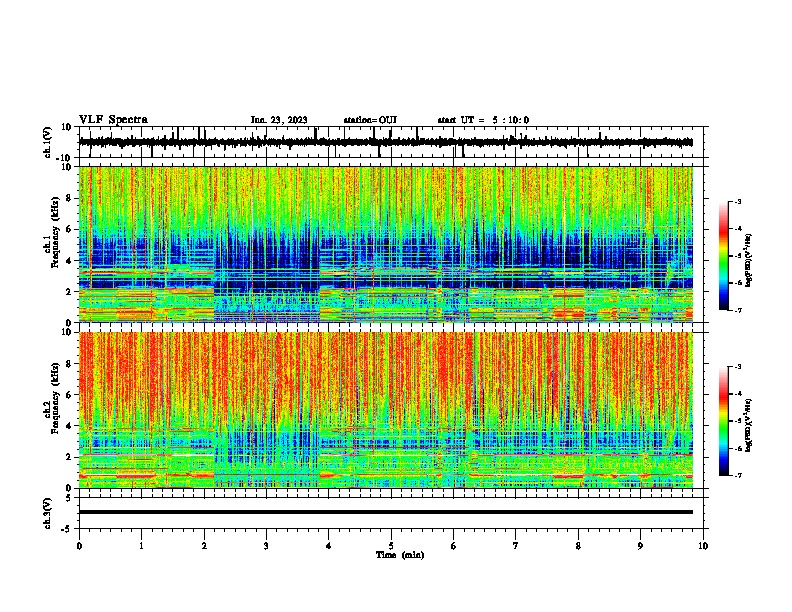Click the '-10' tick on ch.1(V) axis

click(64, 158)
